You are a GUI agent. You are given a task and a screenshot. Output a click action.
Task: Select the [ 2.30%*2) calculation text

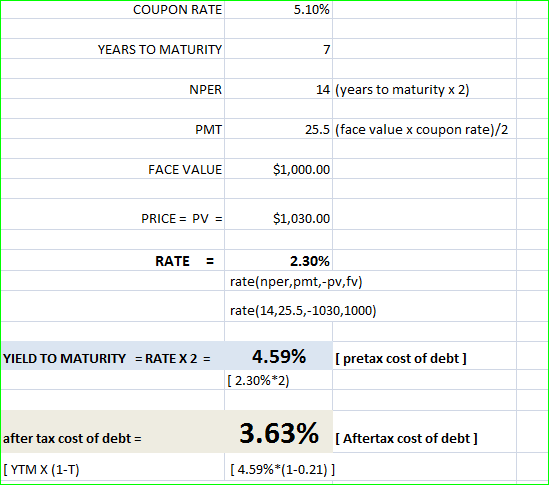(258, 380)
